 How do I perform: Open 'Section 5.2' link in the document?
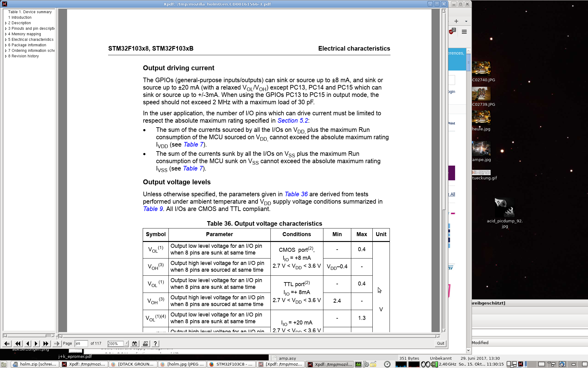pyautogui.click(x=292, y=121)
